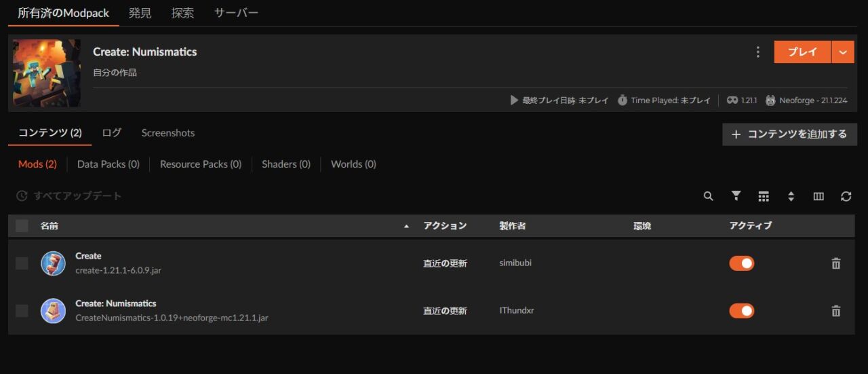The height and width of the screenshot is (374, 868).
Task: Disable the Create mod active toggle
Action: 742,263
